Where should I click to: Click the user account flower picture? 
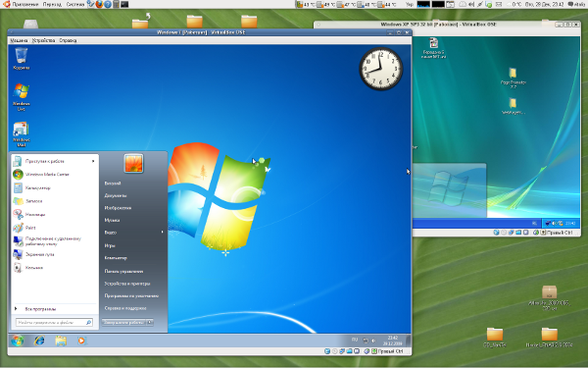tap(133, 163)
